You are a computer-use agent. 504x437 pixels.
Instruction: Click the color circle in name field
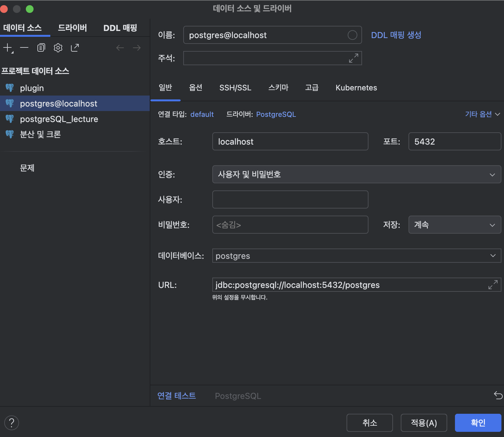tap(352, 35)
